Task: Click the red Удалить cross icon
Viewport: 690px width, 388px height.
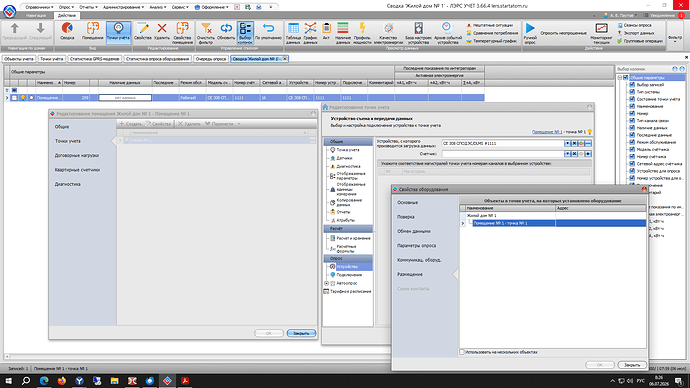Action: point(162,28)
